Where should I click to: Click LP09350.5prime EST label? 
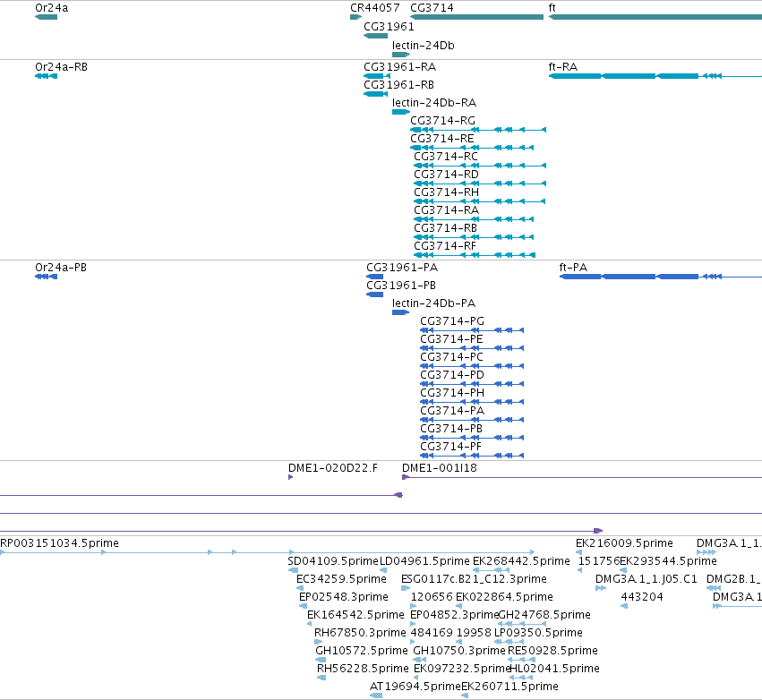538,634
